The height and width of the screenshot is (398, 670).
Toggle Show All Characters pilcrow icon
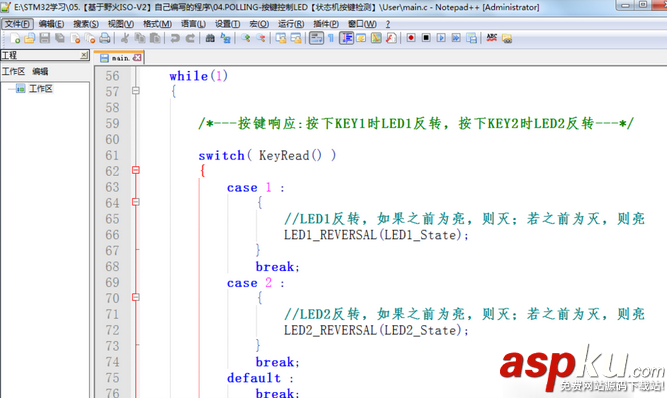331,38
